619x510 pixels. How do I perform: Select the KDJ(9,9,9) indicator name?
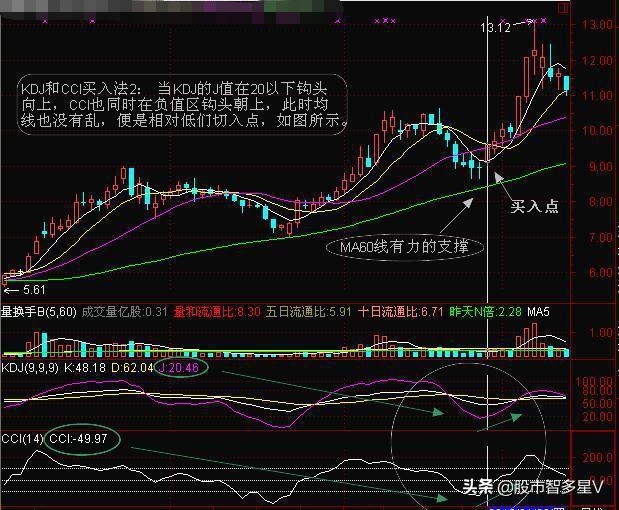30,368
